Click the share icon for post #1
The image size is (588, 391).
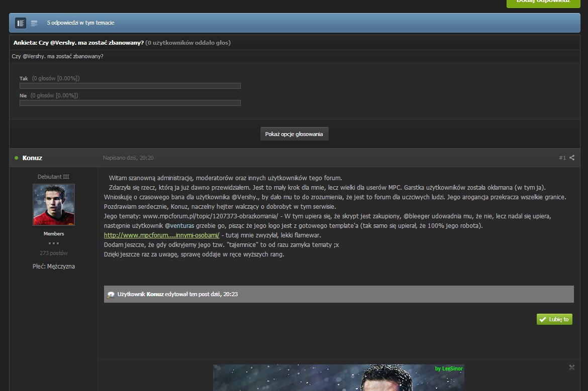click(x=572, y=158)
